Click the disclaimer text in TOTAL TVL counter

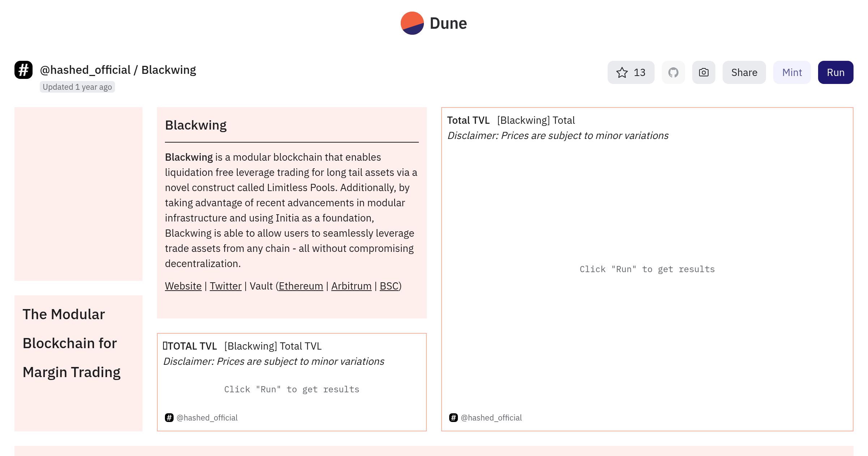click(273, 361)
